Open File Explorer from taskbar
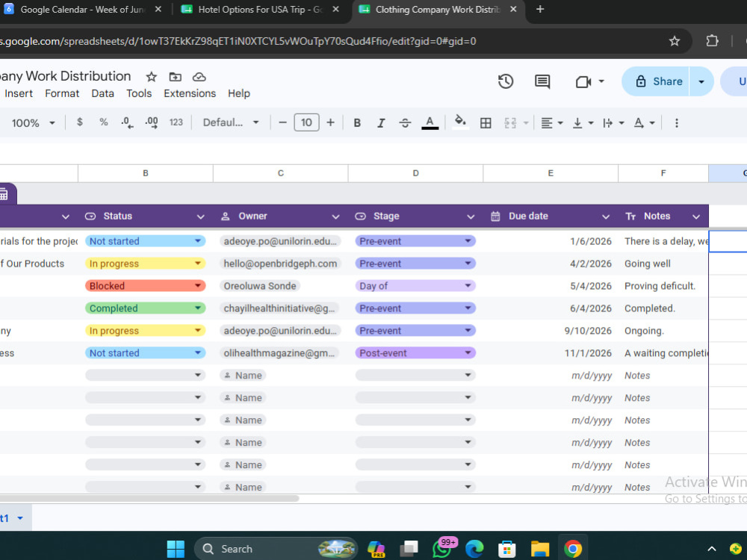 pos(540,549)
